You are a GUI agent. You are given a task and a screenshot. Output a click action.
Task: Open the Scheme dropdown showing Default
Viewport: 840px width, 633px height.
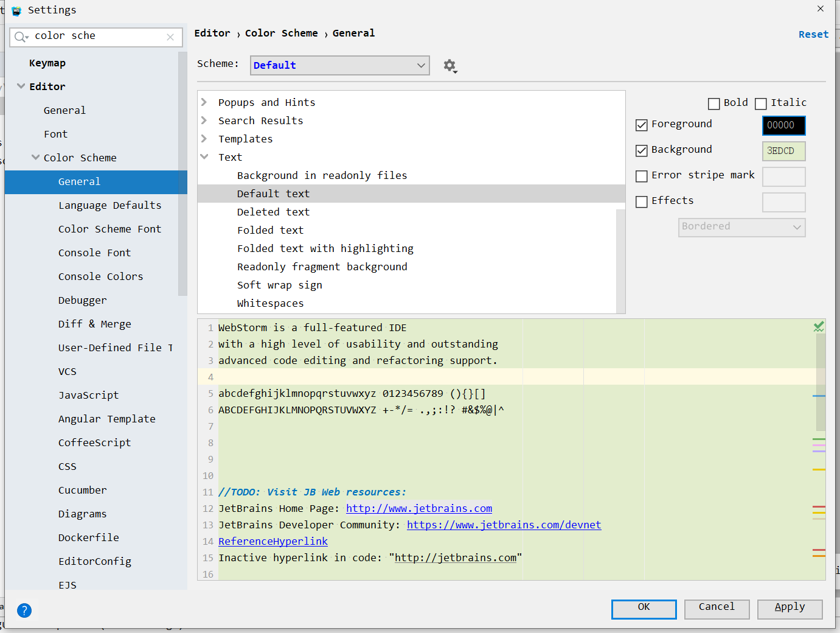click(x=339, y=65)
